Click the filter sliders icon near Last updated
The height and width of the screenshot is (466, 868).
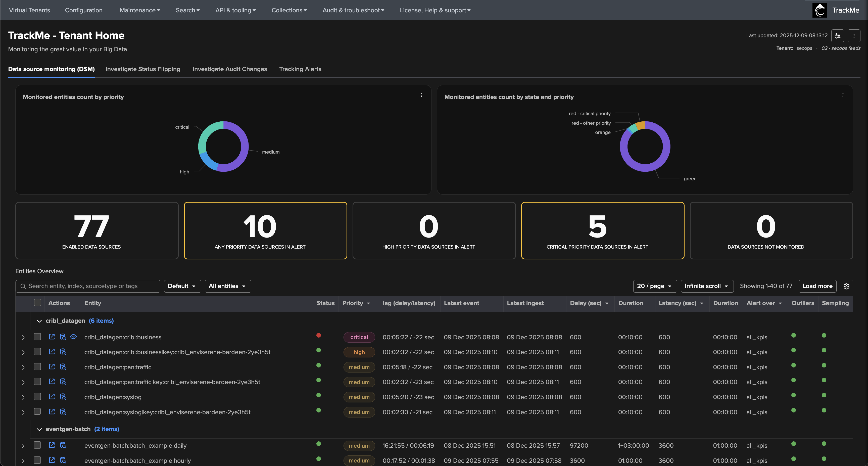837,36
